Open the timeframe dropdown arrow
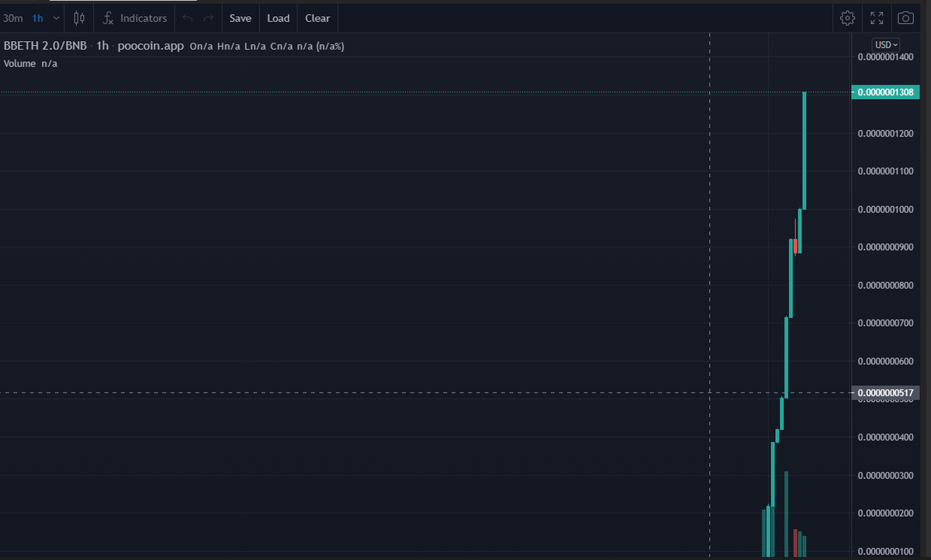Image resolution: width=931 pixels, height=560 pixels. point(56,18)
